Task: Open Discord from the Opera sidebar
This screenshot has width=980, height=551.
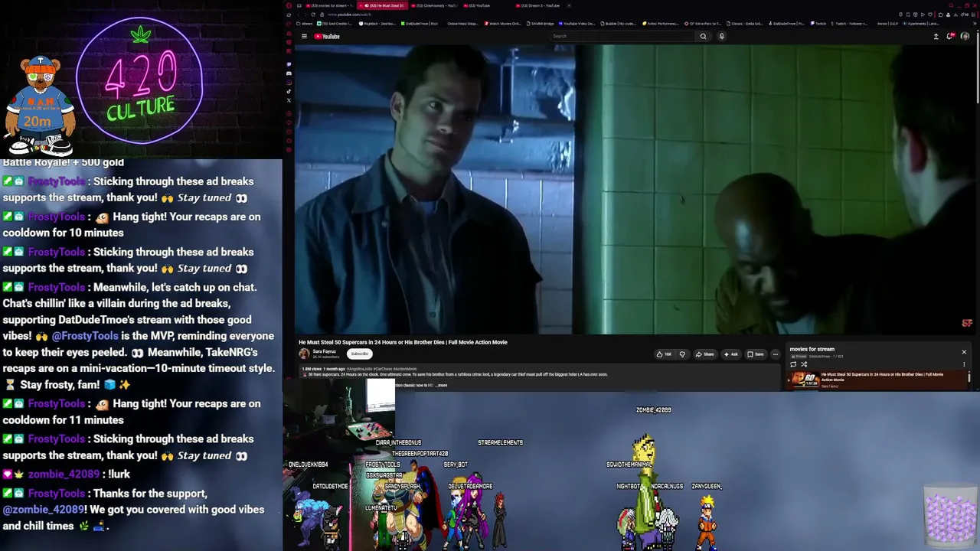Action: point(289,73)
